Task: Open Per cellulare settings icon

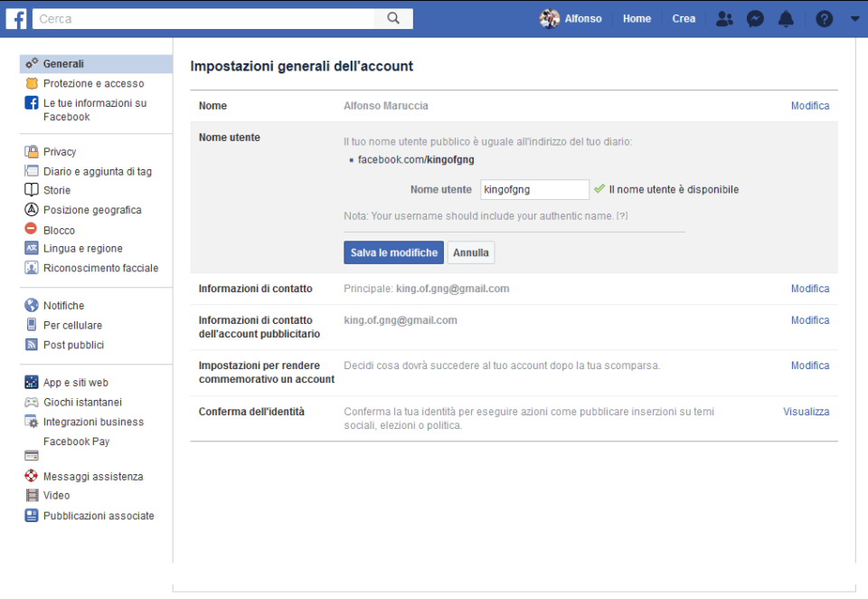Action: tap(32, 324)
